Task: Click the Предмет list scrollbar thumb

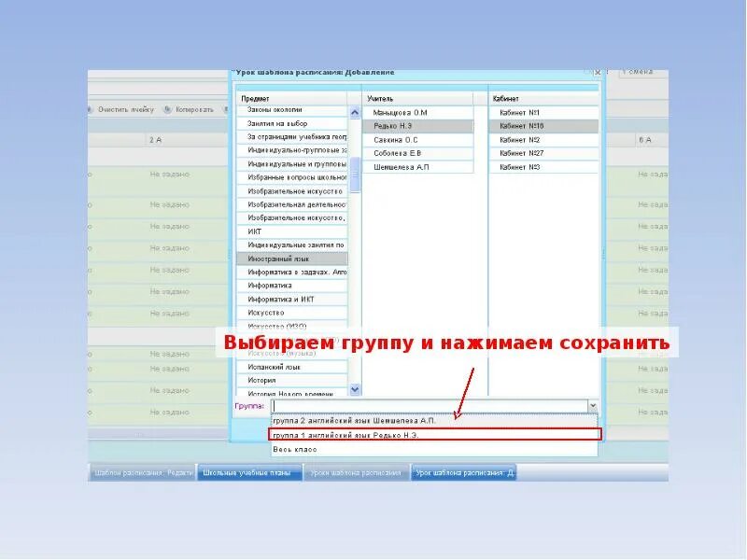Action: (x=355, y=175)
